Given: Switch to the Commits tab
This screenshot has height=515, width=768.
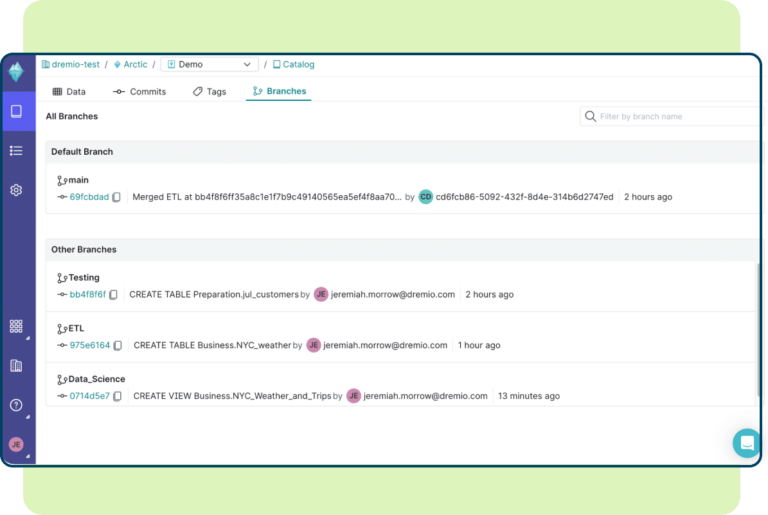Looking at the screenshot, I should [x=140, y=92].
